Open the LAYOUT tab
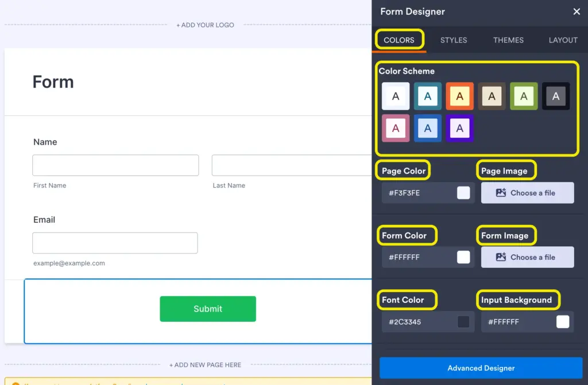588x385 pixels. 562,40
